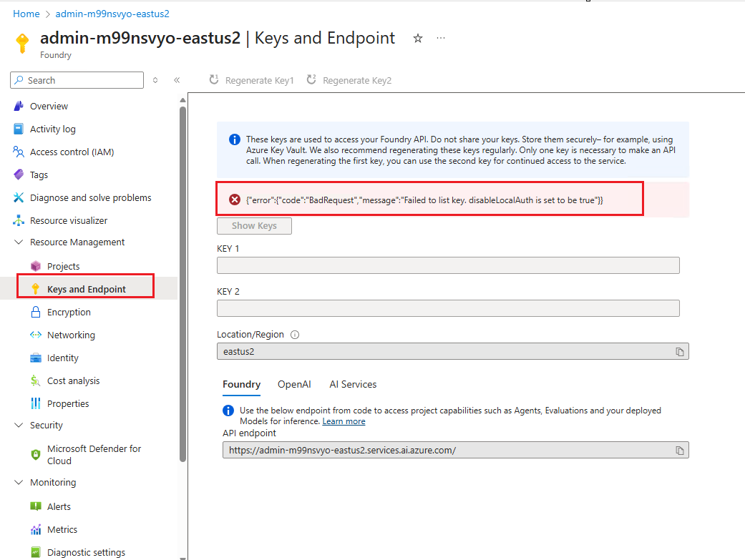Favorite this resource with the star icon

pos(418,38)
